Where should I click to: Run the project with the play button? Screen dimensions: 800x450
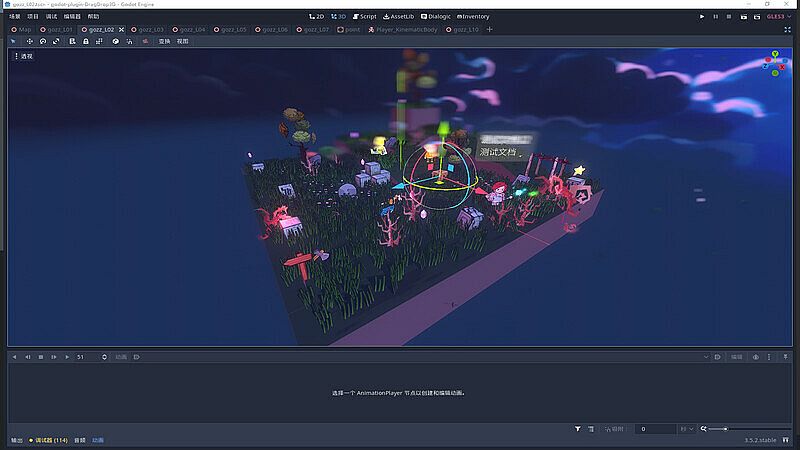click(702, 16)
